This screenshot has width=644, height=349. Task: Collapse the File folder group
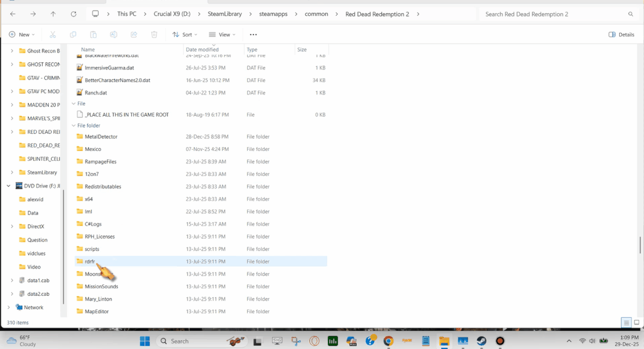click(73, 126)
